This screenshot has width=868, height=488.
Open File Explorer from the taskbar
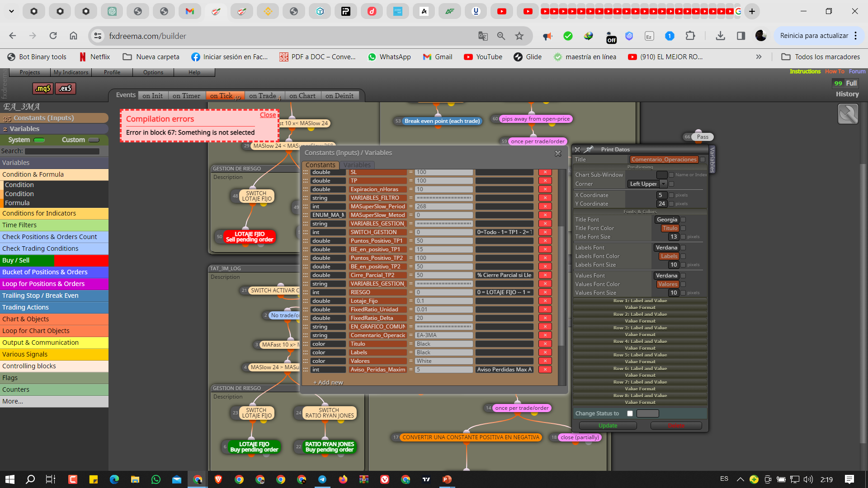[x=135, y=479]
